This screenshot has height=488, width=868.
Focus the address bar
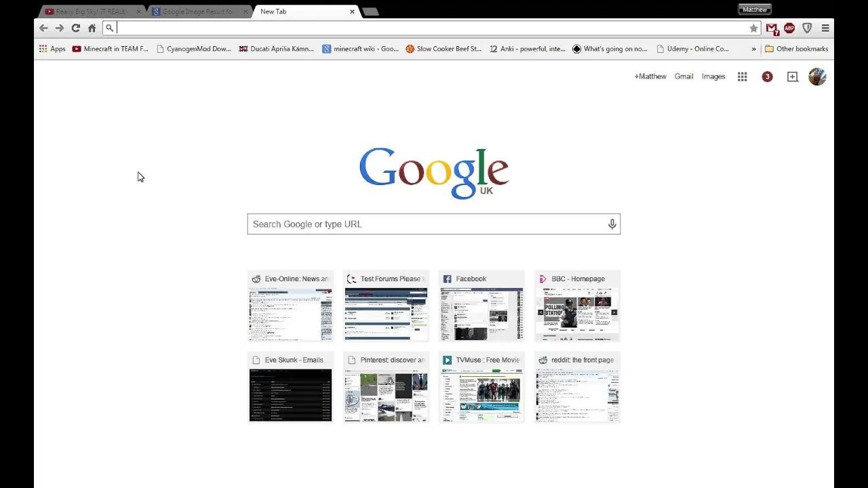(x=431, y=28)
